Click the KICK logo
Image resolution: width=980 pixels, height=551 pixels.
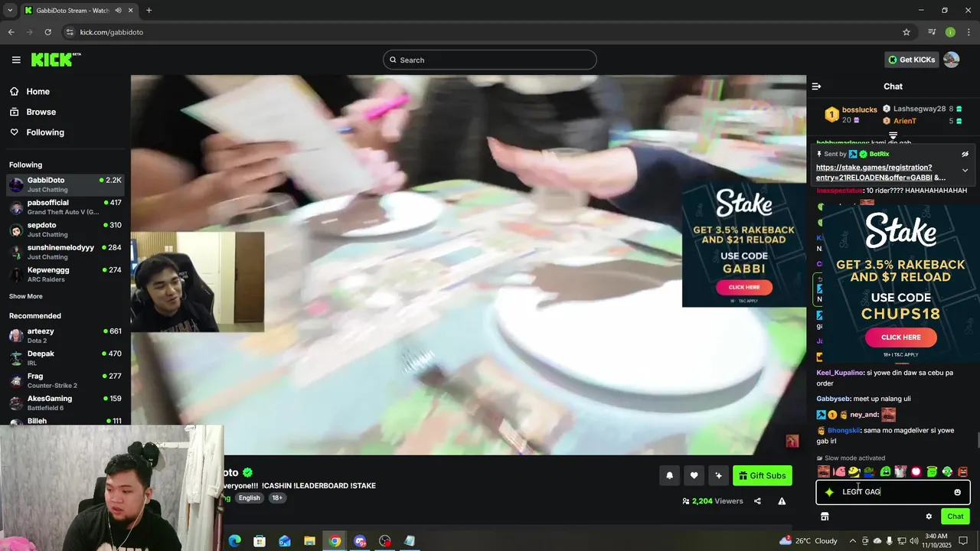(55, 60)
